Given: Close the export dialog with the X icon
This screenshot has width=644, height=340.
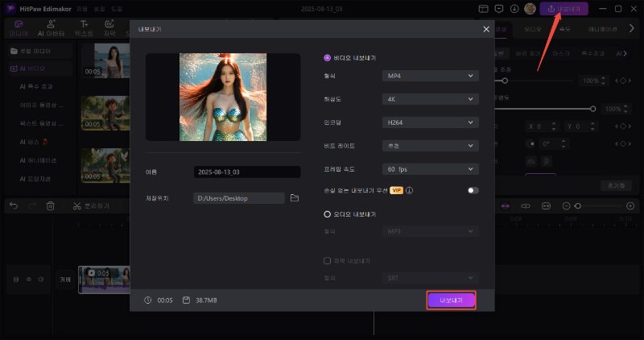Looking at the screenshot, I should 486,29.
